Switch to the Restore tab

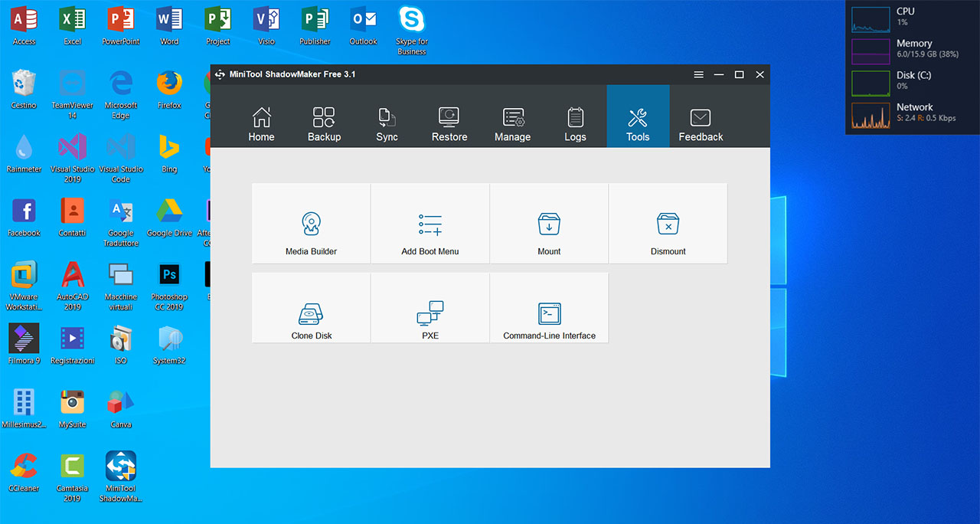(449, 116)
